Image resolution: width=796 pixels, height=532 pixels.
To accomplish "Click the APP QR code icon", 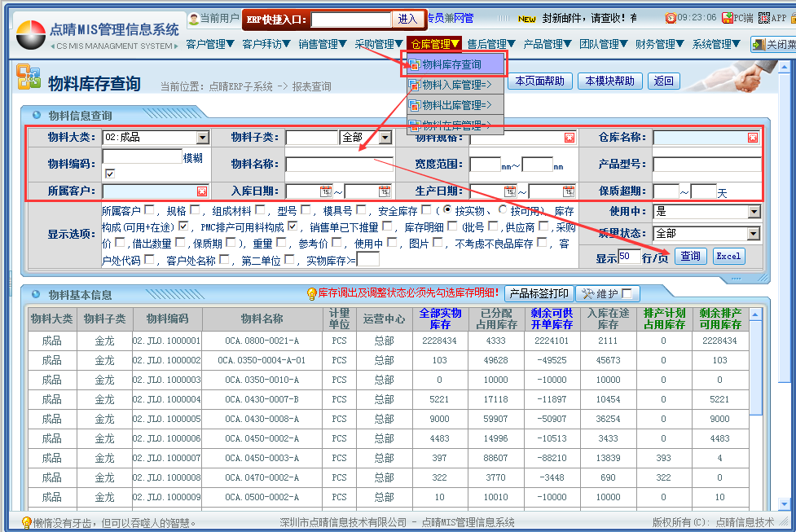I will pyautogui.click(x=764, y=18).
